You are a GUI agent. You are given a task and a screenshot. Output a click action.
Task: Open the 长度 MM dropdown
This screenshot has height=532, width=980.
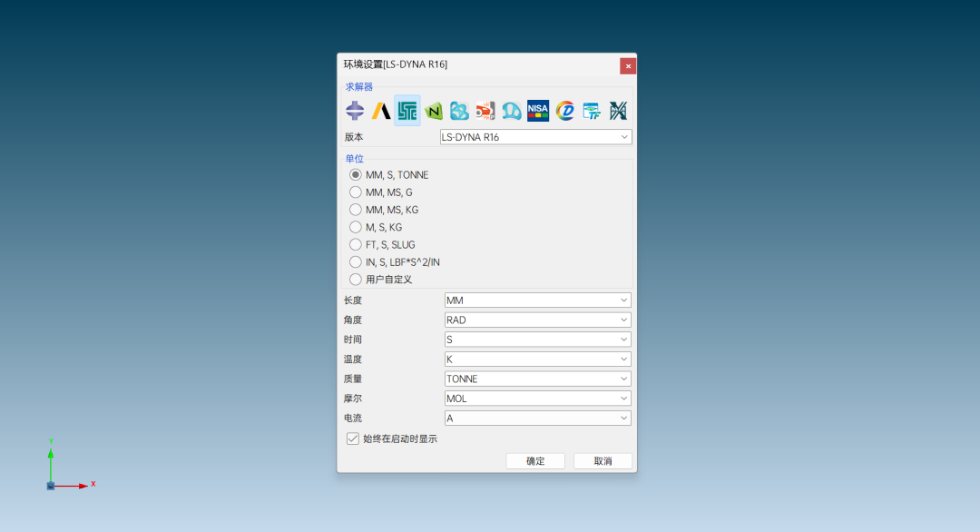[537, 300]
